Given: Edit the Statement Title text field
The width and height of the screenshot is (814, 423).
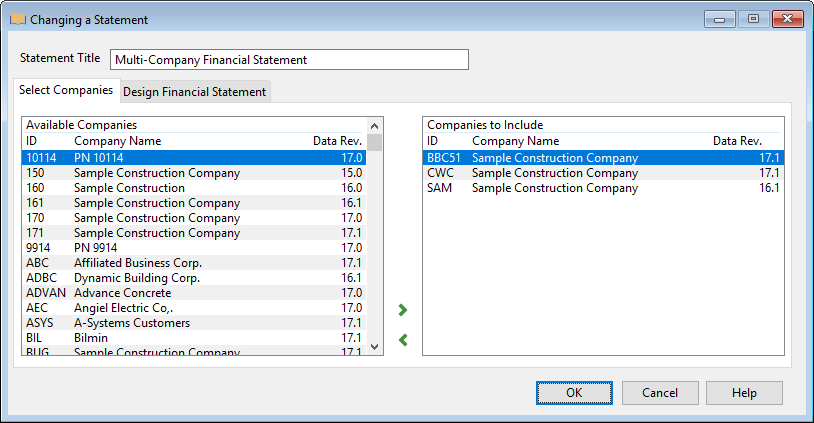Looking at the screenshot, I should 288,60.
